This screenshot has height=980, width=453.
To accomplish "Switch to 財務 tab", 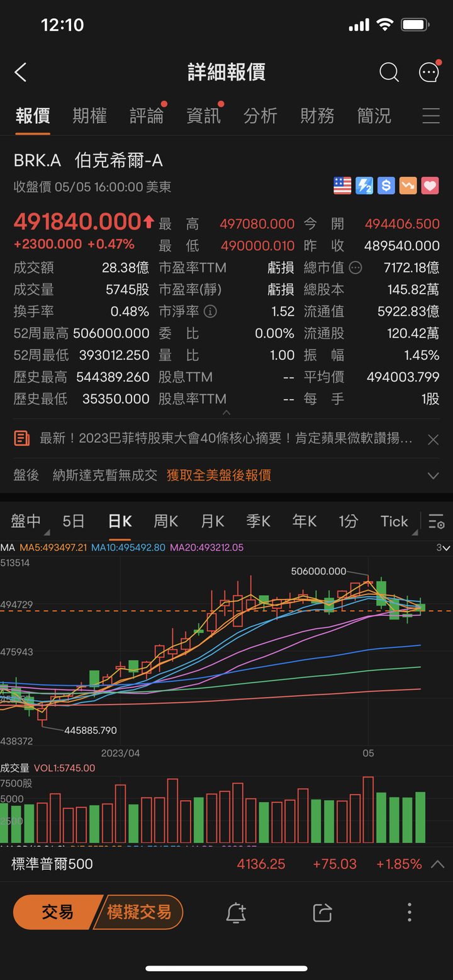I will 317,116.
